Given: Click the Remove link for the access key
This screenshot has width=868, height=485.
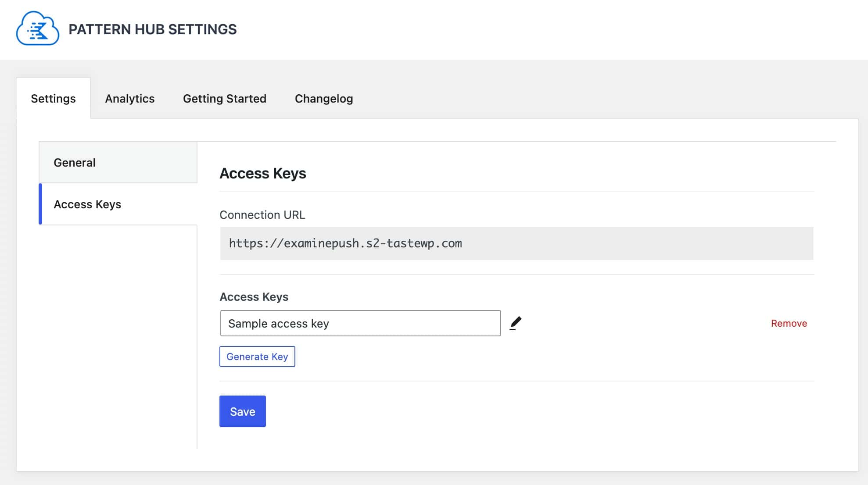Looking at the screenshot, I should pyautogui.click(x=789, y=323).
